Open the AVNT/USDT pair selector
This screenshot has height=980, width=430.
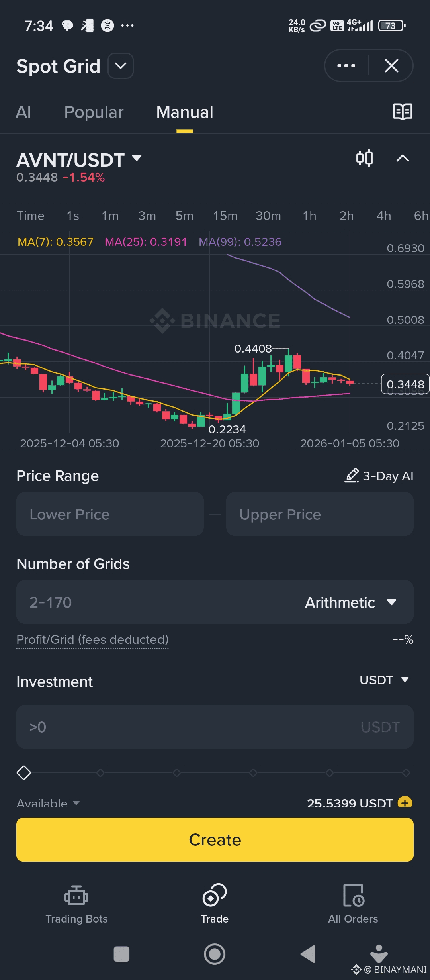79,160
